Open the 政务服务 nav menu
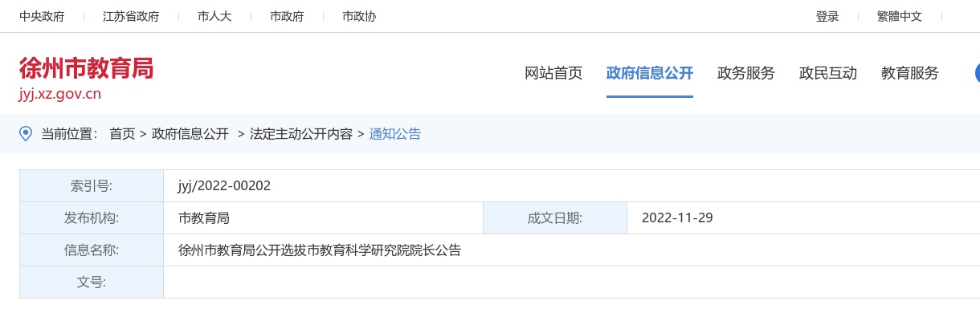The image size is (980, 321). [746, 73]
